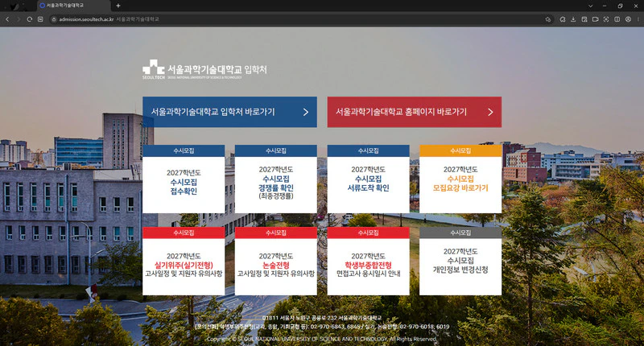Open the user profile icon in toolbar

628,19
